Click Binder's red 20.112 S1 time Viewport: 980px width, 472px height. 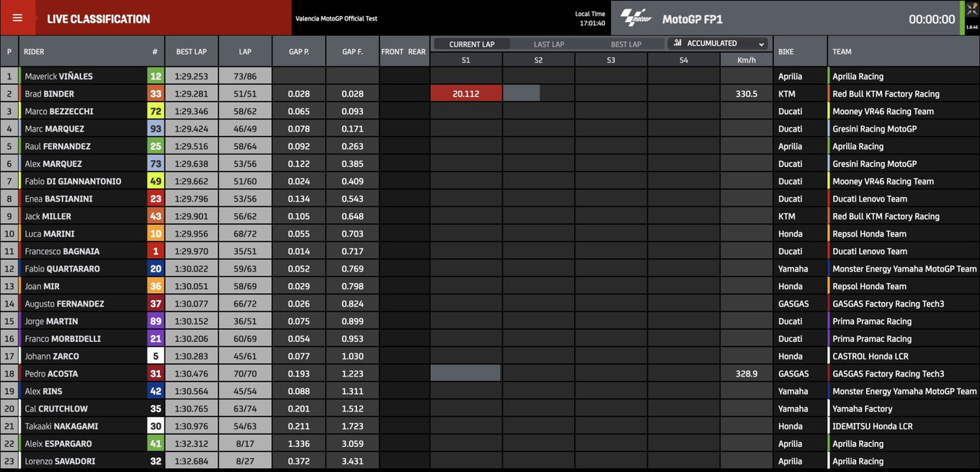466,94
